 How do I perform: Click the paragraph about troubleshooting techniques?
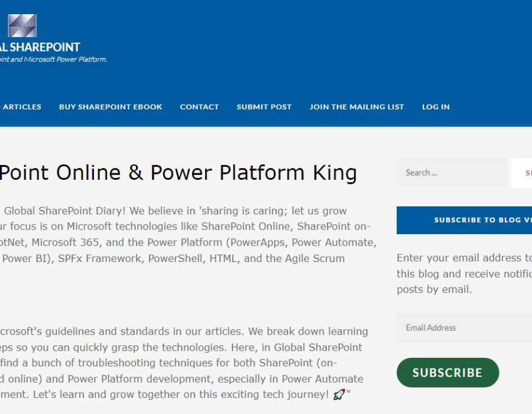[183, 363]
